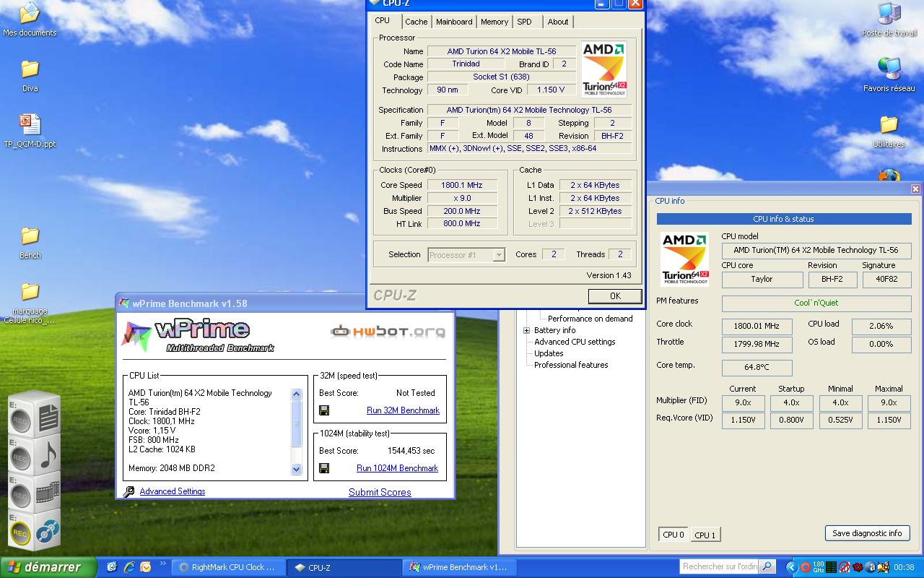Expand hidden system tray icons arrow
This screenshot has height=578, width=924.
pos(792,567)
